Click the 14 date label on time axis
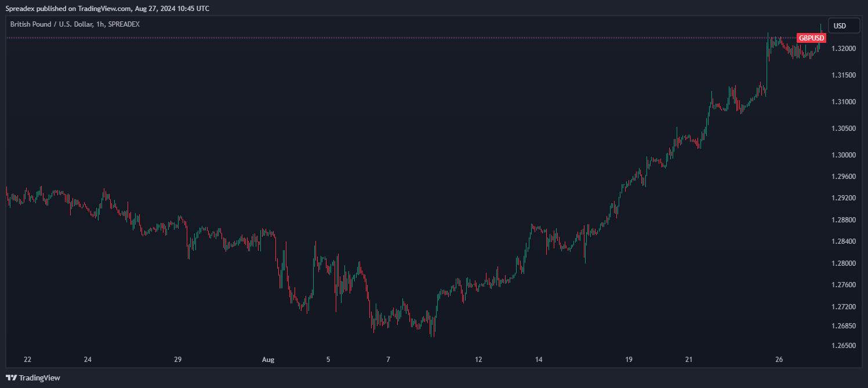This screenshot has height=388, width=868. point(539,360)
